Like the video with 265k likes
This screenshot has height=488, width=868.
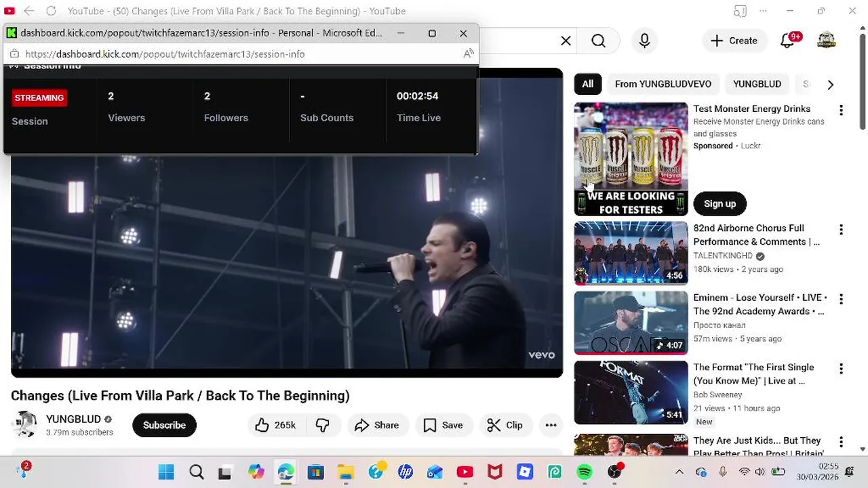coord(276,425)
